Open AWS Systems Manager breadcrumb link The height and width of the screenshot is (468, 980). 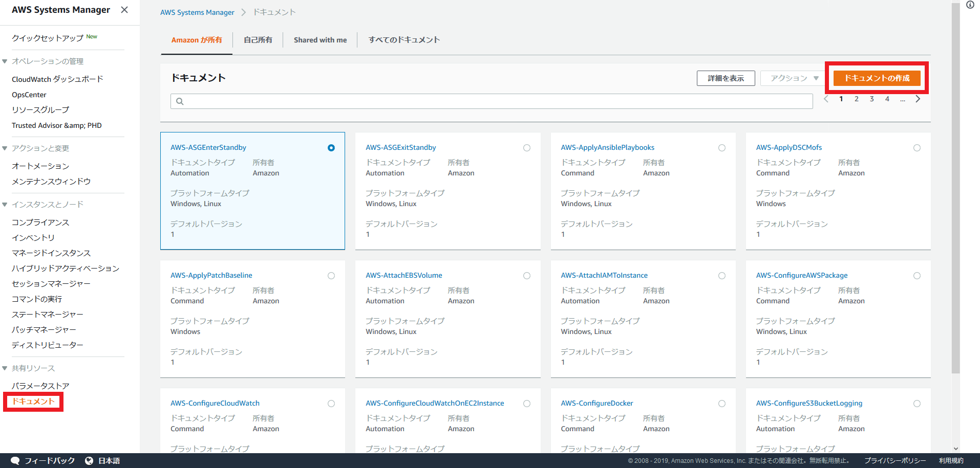tap(197, 12)
